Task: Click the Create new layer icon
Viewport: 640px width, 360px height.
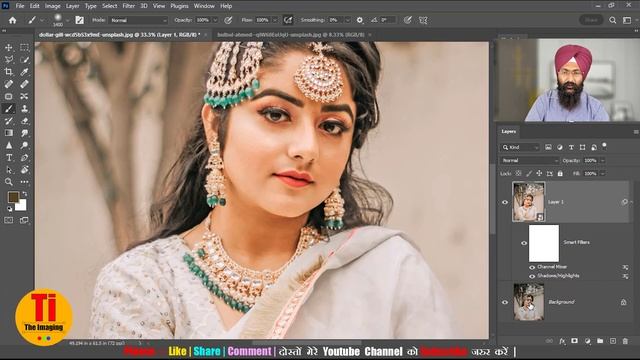Action: [x=613, y=341]
